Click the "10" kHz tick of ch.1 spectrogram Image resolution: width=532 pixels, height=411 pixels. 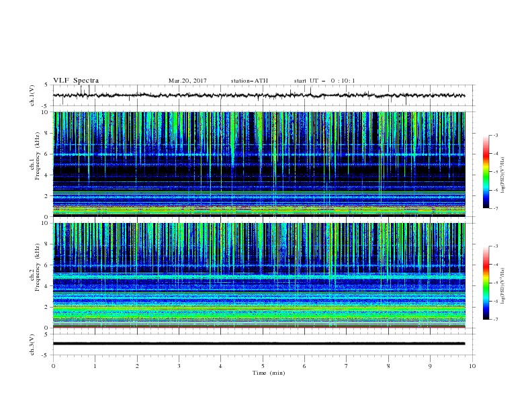pos(46,112)
